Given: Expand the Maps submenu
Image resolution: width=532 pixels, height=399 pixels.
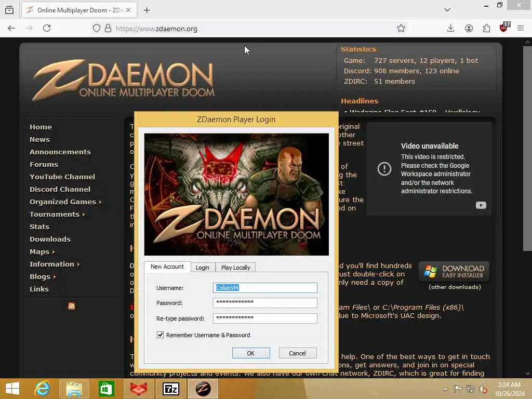Looking at the screenshot, I should pyautogui.click(x=54, y=252).
